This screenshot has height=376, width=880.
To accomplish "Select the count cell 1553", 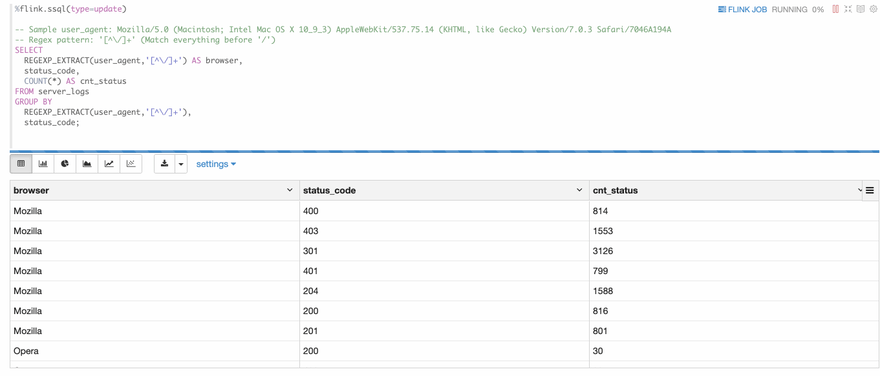I will point(734,231).
